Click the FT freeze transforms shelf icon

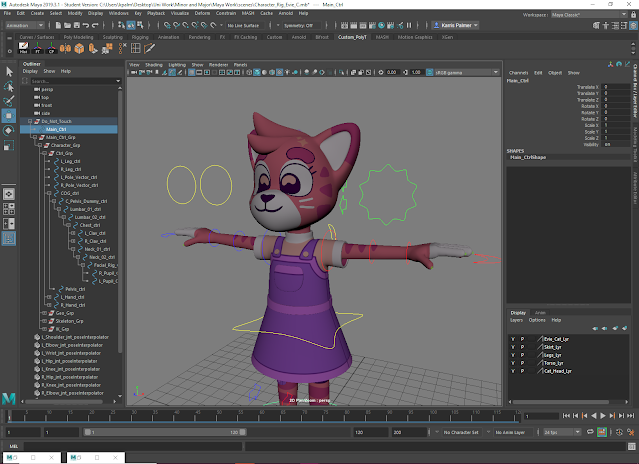click(37, 48)
